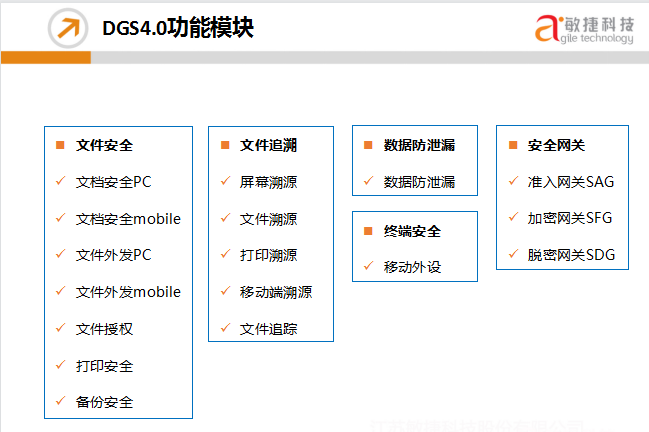Screen dimensions: 649x432
Task: Open the 加密网关SFG item
Action: point(571,218)
